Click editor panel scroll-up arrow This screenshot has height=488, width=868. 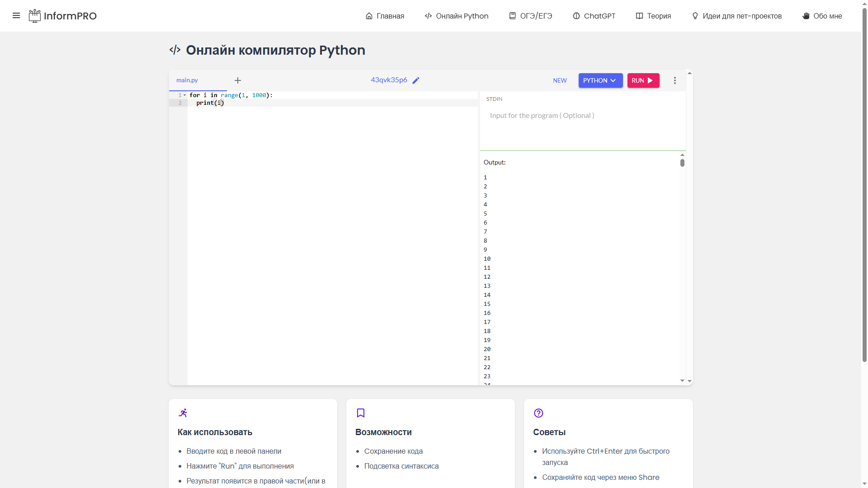(689, 73)
